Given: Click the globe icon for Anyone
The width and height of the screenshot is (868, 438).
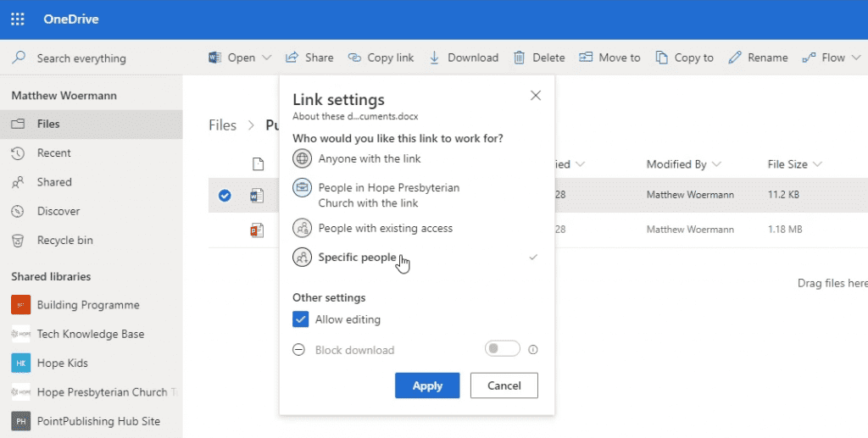Looking at the screenshot, I should [303, 158].
